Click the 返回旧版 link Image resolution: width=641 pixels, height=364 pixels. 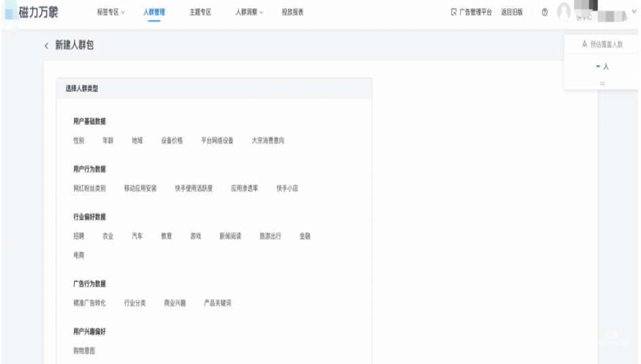pos(512,13)
